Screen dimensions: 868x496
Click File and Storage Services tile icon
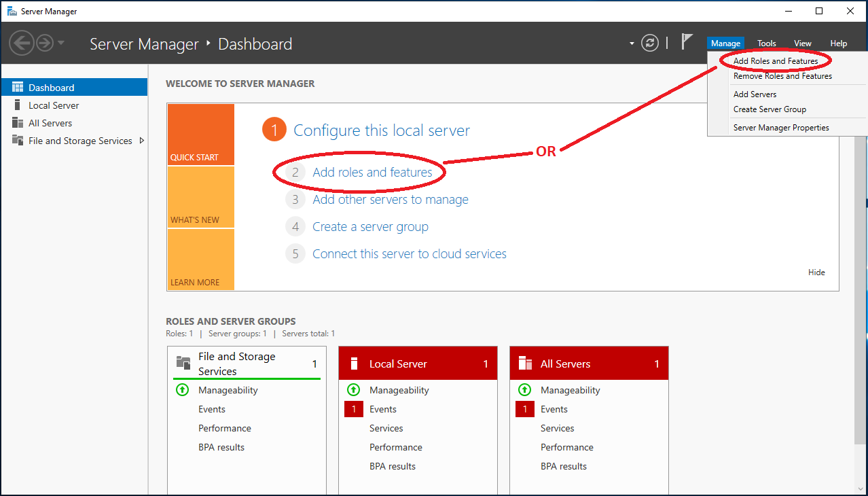pos(183,362)
